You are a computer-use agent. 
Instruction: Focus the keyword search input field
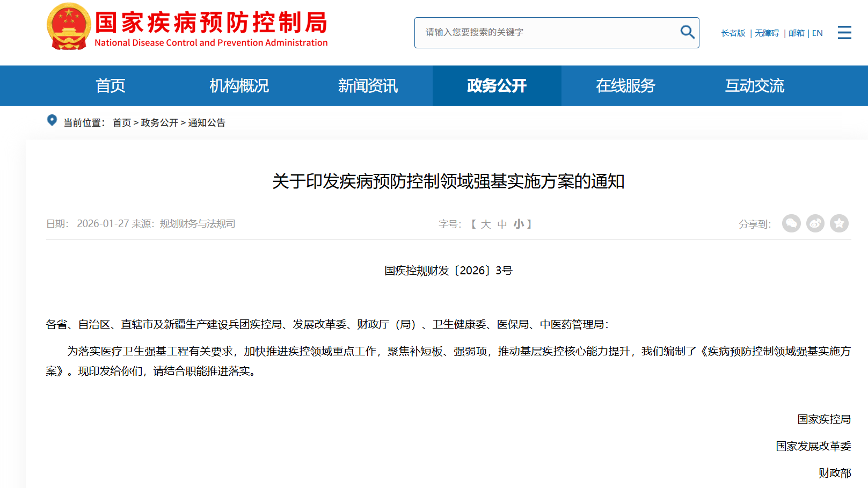click(548, 33)
